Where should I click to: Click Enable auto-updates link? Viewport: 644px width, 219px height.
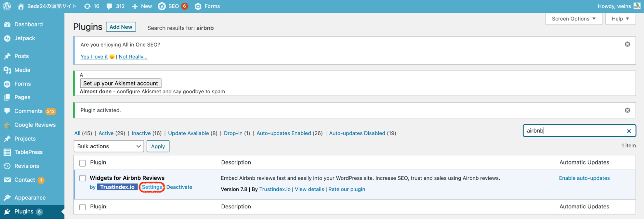point(584,178)
